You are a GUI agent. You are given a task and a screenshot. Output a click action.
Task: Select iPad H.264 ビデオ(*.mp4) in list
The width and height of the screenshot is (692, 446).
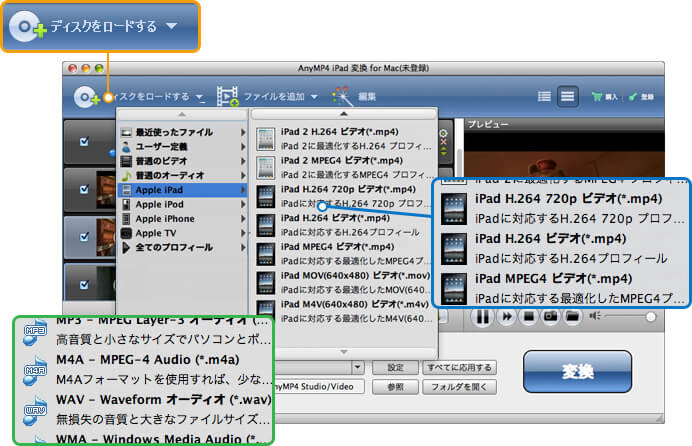point(344,225)
